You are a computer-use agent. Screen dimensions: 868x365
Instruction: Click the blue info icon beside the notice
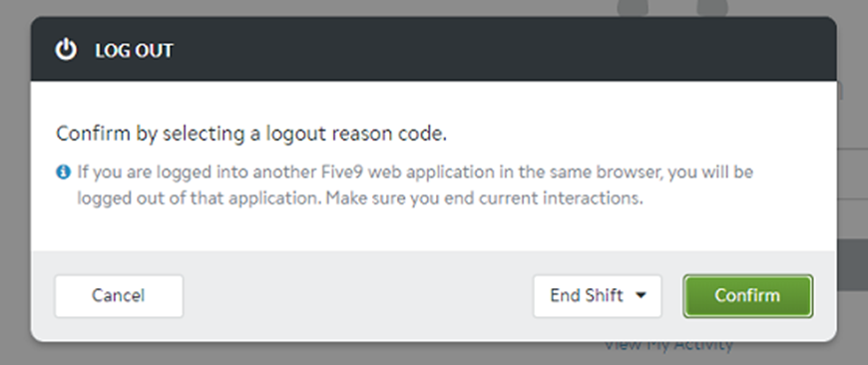pos(64,172)
